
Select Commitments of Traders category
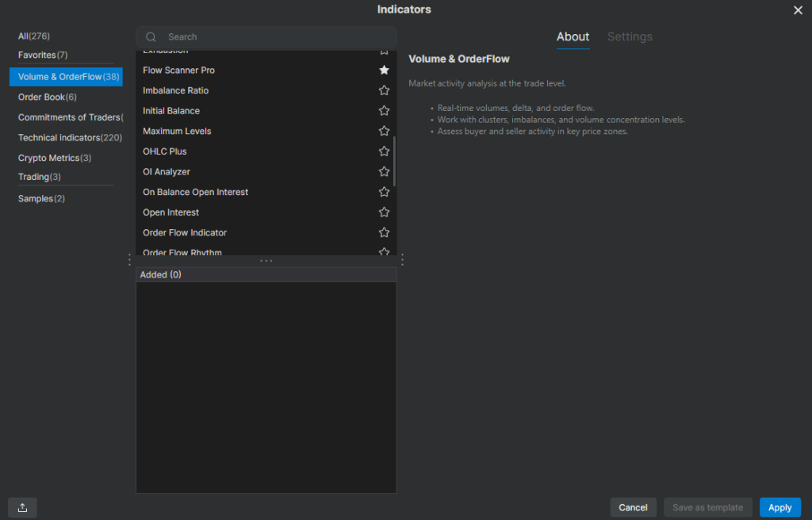71,117
